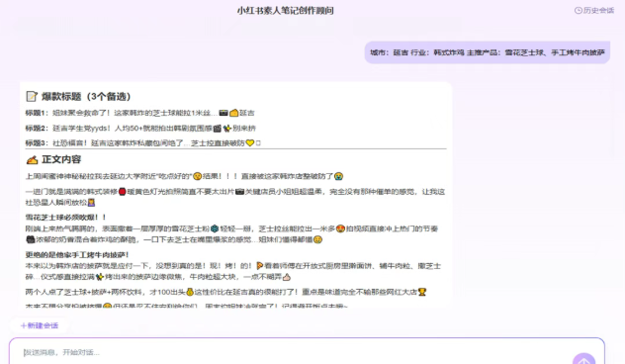Image resolution: width=625 pixels, height=364 pixels.
Task: Select the 标题2 line about 延吉学生党
Action: [140, 129]
